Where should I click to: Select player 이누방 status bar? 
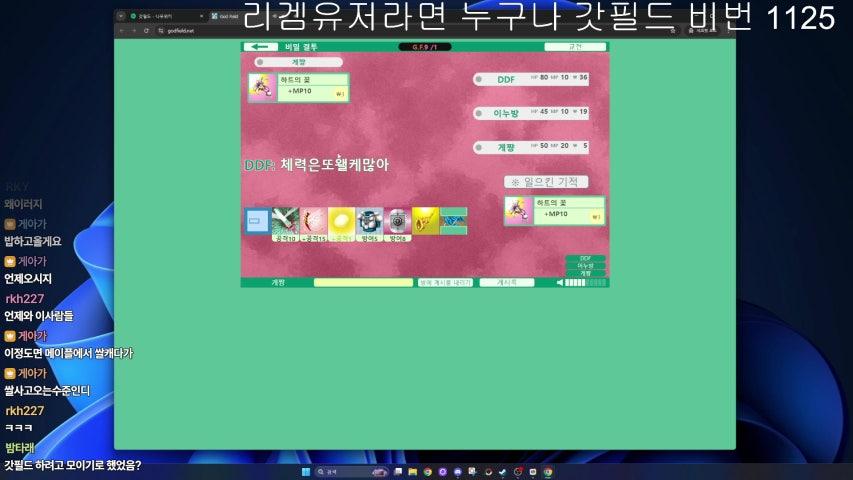(531, 113)
